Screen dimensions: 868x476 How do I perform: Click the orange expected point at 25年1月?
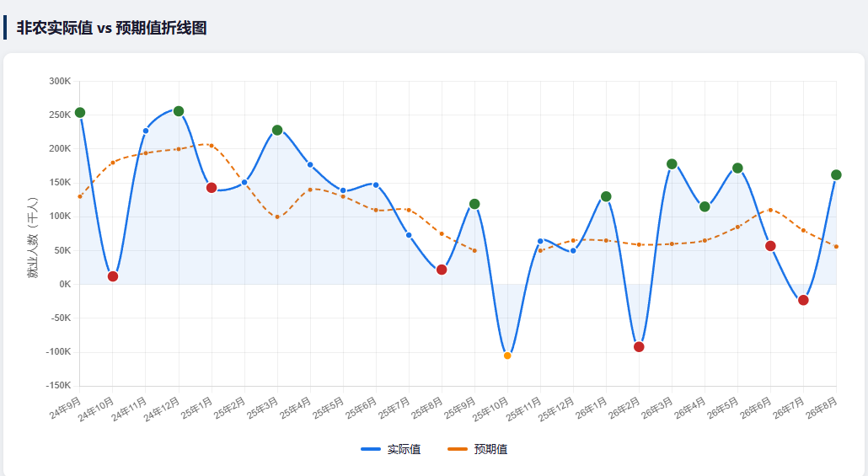pos(212,146)
